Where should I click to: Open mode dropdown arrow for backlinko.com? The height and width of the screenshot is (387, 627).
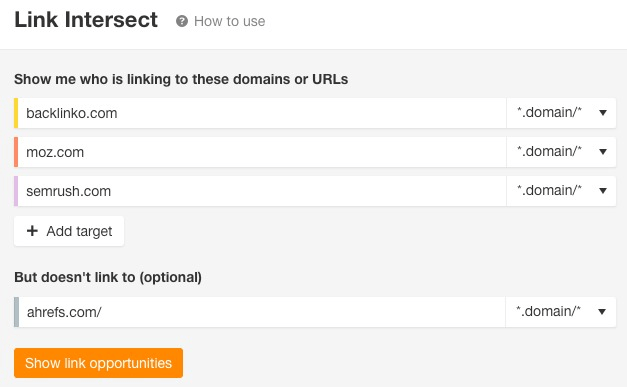coord(603,113)
